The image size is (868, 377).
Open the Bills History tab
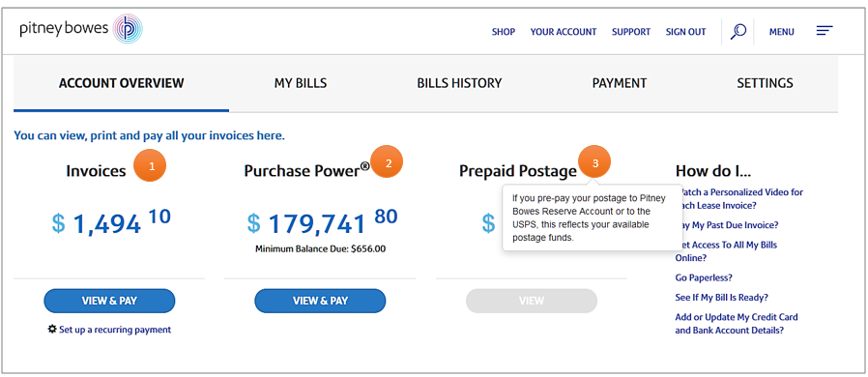459,83
